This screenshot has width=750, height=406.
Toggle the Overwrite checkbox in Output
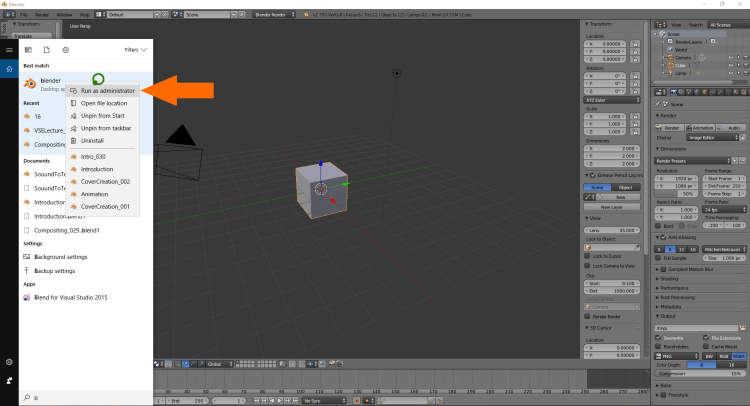click(x=657, y=337)
